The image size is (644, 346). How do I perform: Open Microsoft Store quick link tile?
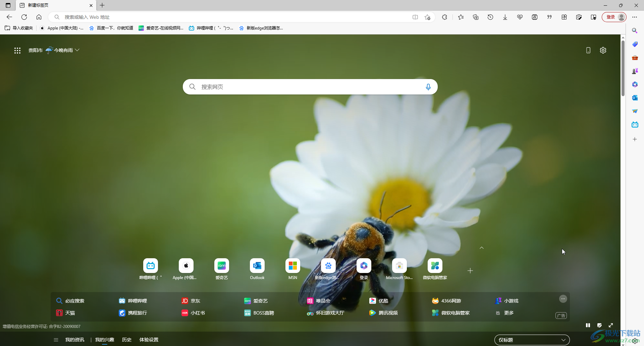point(399,269)
